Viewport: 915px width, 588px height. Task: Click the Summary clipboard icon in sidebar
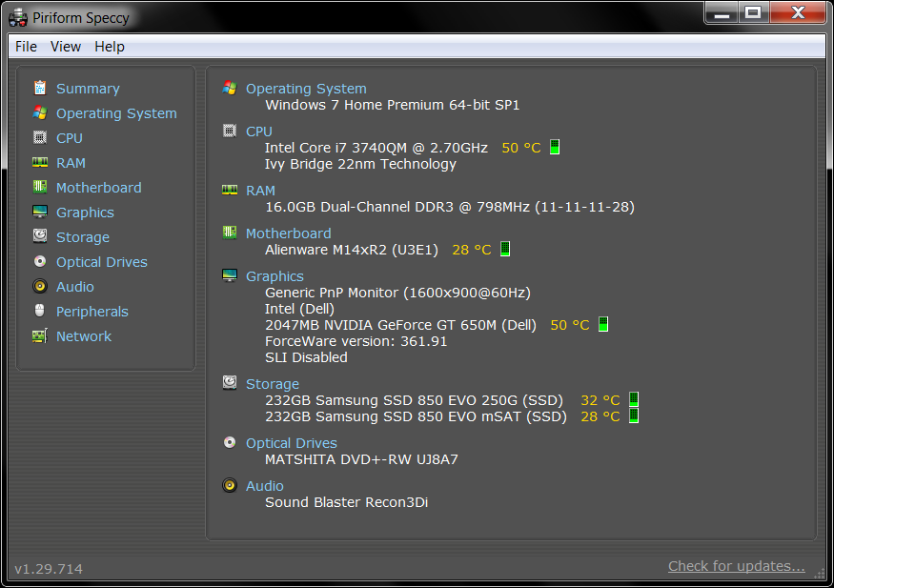40,88
